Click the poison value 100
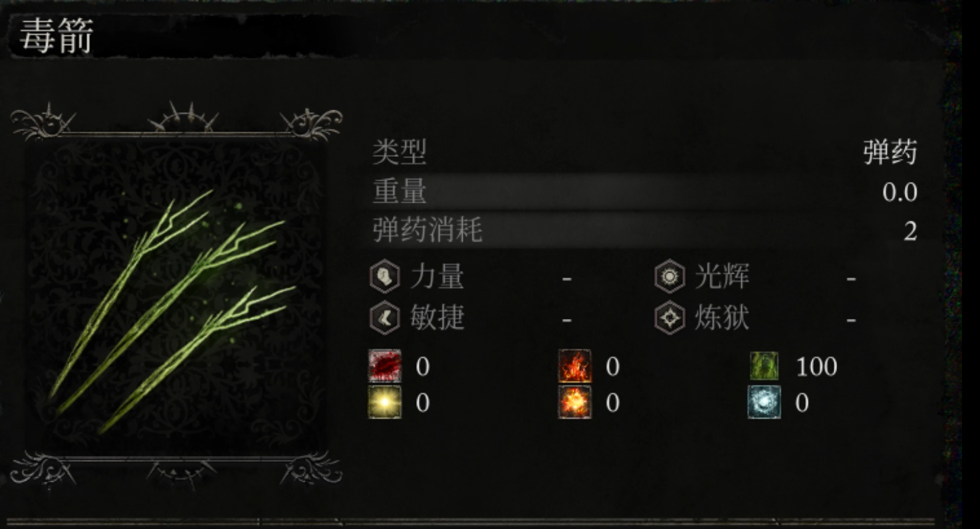 point(816,367)
